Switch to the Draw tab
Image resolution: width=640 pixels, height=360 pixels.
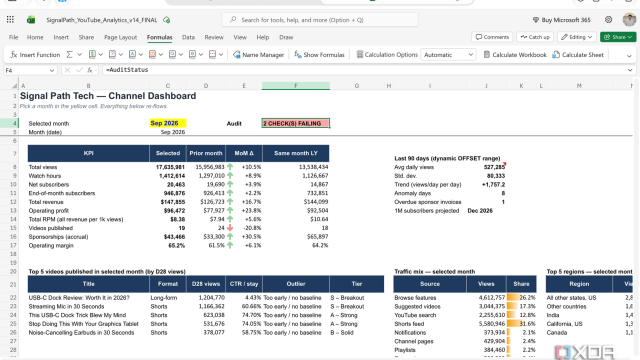point(286,37)
